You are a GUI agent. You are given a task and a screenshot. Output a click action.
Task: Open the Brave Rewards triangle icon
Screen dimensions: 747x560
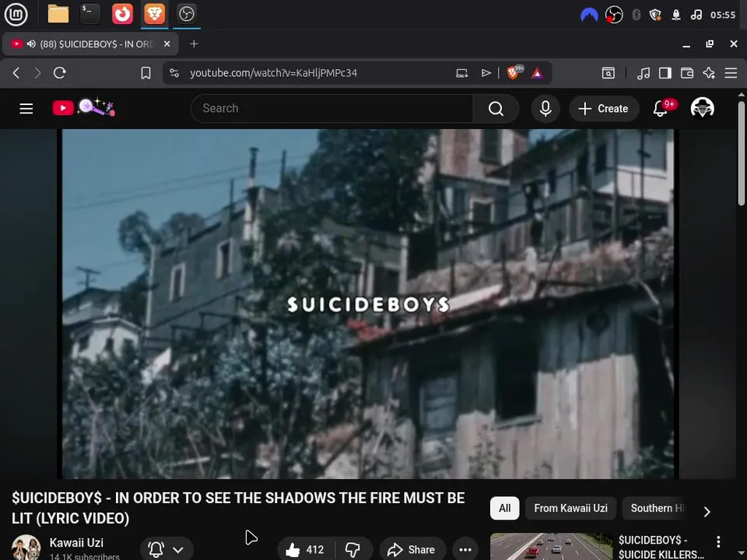tap(537, 73)
